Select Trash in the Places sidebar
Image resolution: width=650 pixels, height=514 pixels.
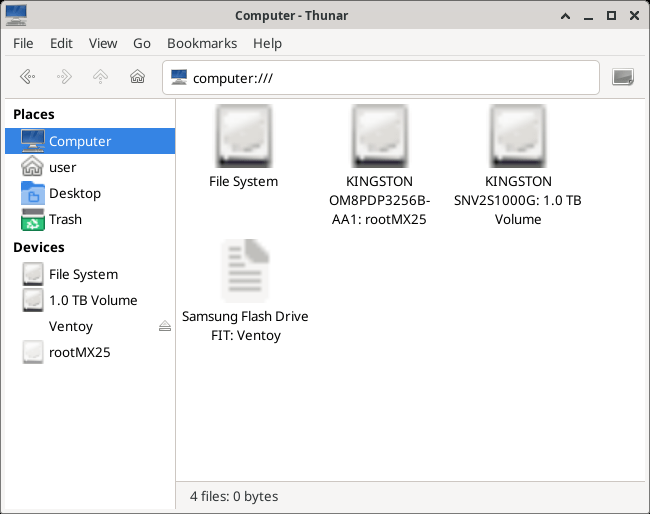(x=65, y=219)
